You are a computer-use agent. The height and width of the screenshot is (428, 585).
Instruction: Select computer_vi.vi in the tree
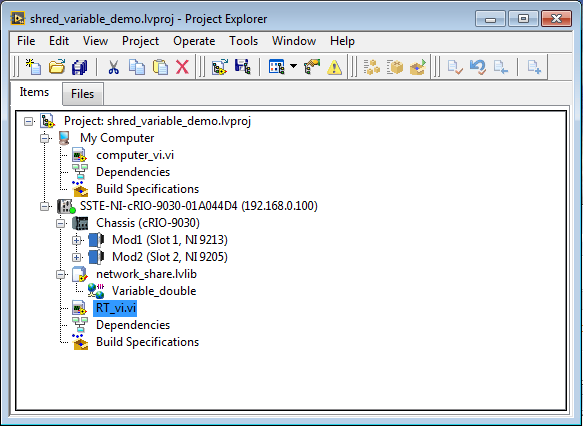pyautogui.click(x=135, y=155)
